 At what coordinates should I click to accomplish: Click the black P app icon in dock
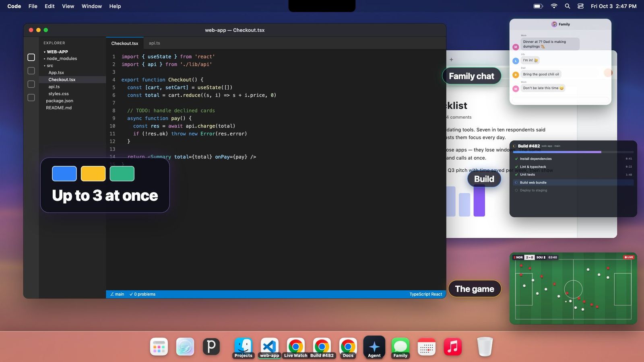click(211, 347)
